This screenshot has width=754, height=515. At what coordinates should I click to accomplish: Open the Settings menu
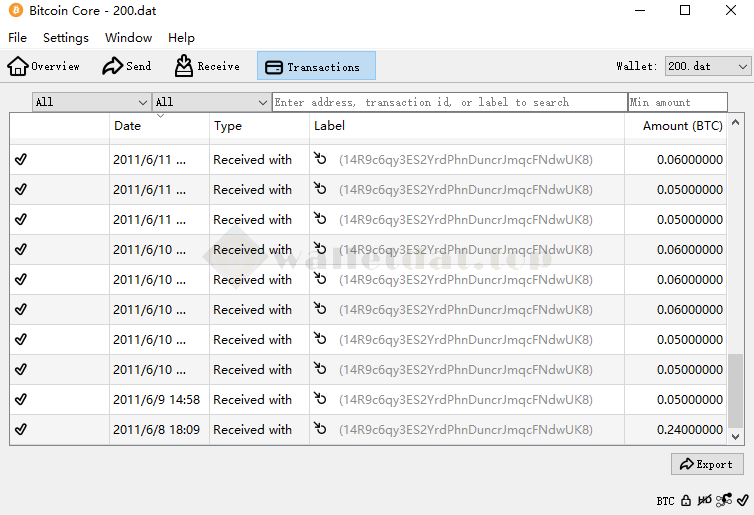tap(66, 38)
